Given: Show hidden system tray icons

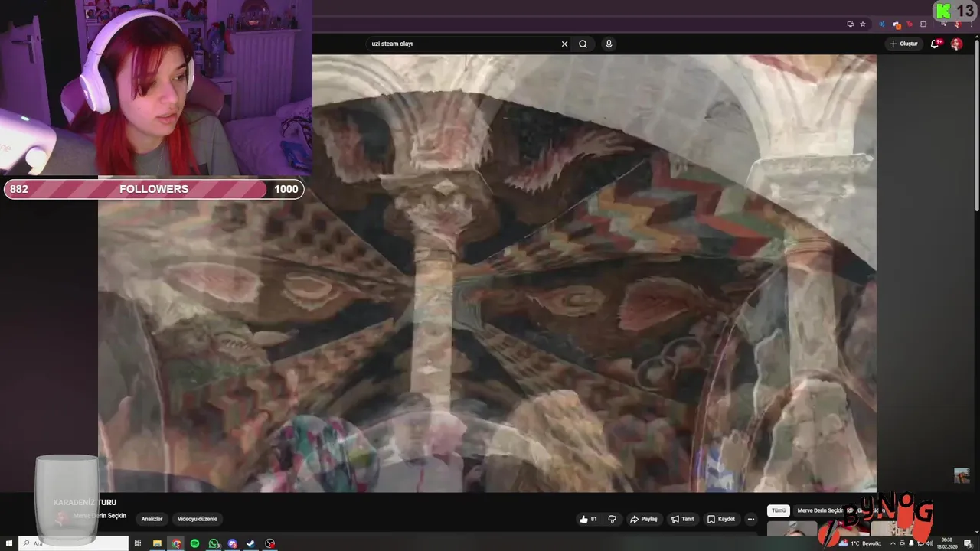Looking at the screenshot, I should (x=893, y=543).
